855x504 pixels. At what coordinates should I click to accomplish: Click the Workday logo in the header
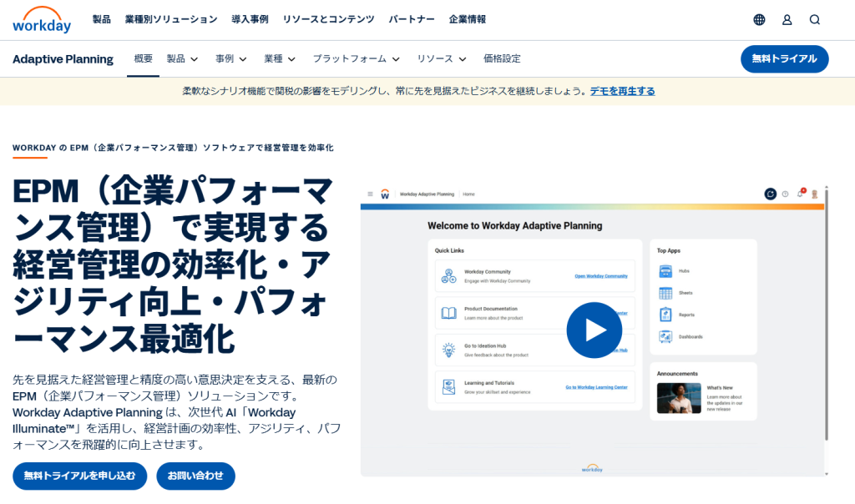pyautogui.click(x=42, y=20)
